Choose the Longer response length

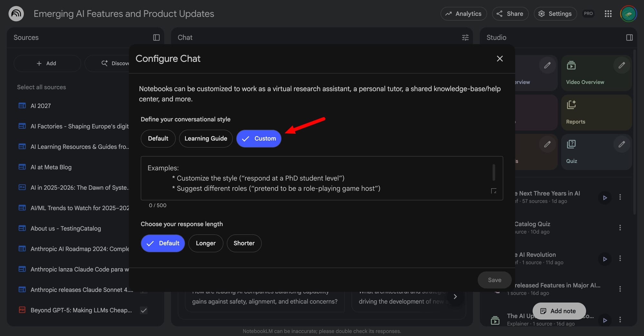click(x=206, y=243)
